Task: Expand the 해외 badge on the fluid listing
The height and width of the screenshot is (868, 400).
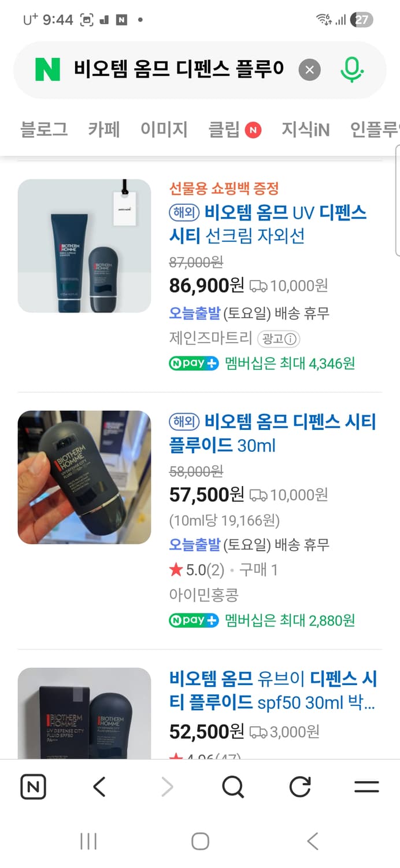Action: (x=183, y=422)
